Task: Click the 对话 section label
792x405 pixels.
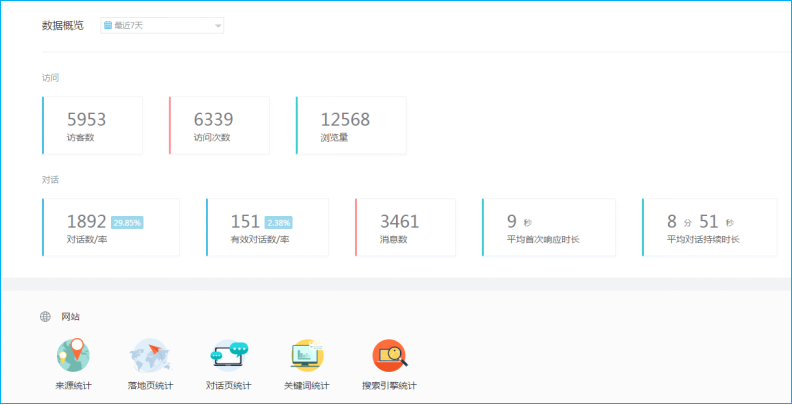Action: tap(51, 179)
